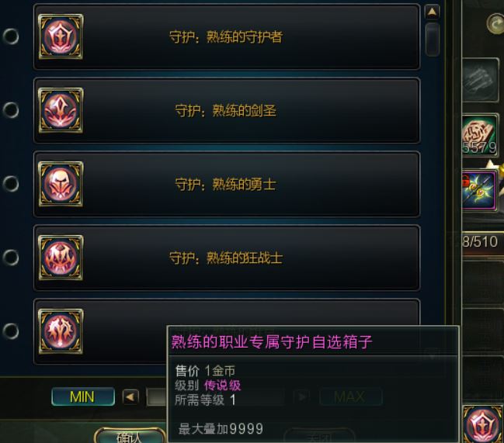Screen dimensions: 504x443
Task: Click the list scrollbar thumb
Action: coord(433,40)
